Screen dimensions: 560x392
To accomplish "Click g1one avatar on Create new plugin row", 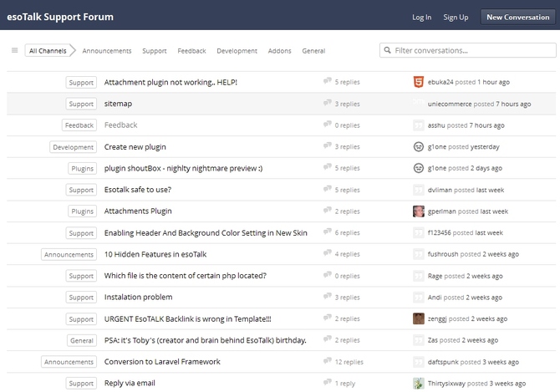I will point(418,146).
